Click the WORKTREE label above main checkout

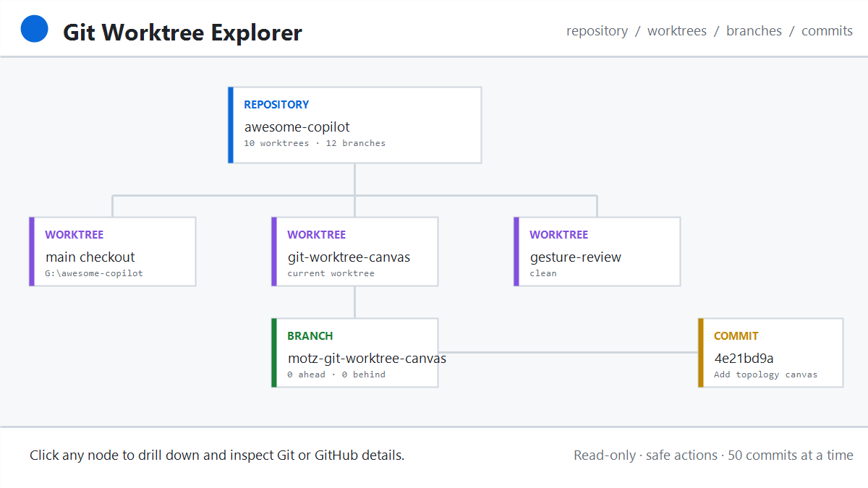[x=75, y=235]
